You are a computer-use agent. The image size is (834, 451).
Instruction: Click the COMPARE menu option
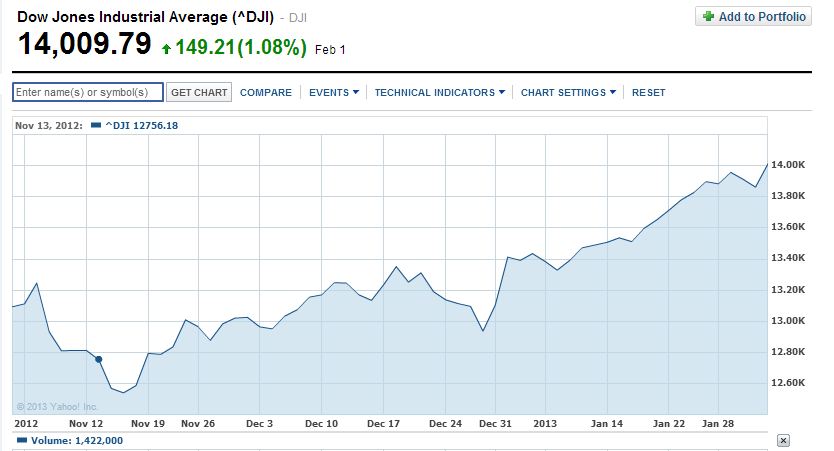click(x=266, y=93)
